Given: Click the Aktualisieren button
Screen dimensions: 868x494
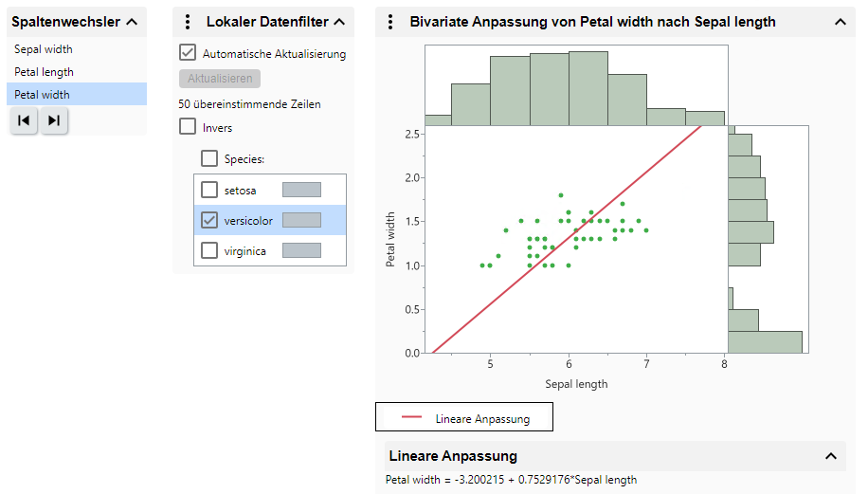Looking at the screenshot, I should pos(220,79).
